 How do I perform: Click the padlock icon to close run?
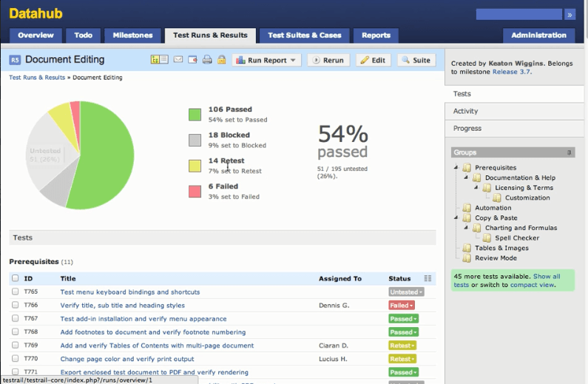(221, 60)
